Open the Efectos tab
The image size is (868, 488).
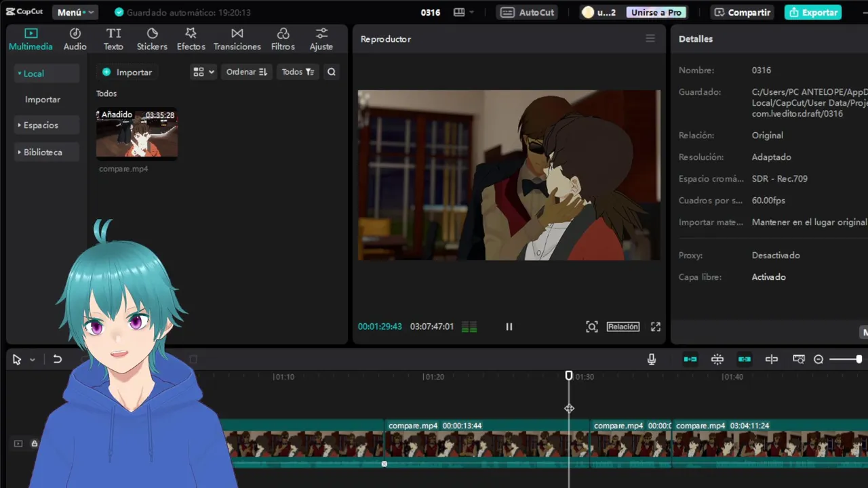(191, 39)
